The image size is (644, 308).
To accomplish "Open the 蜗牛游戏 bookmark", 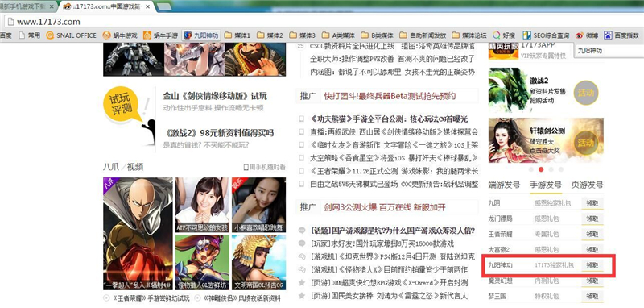I will point(120,35).
